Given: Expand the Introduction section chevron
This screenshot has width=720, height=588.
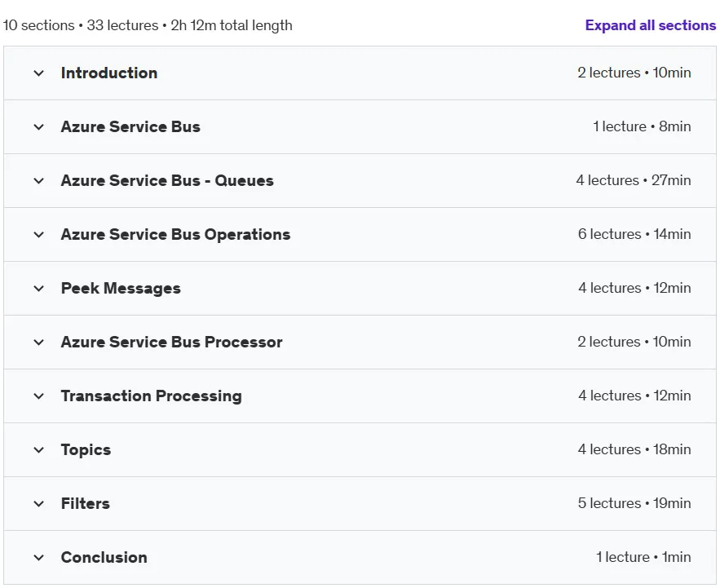Looking at the screenshot, I should click(x=39, y=73).
